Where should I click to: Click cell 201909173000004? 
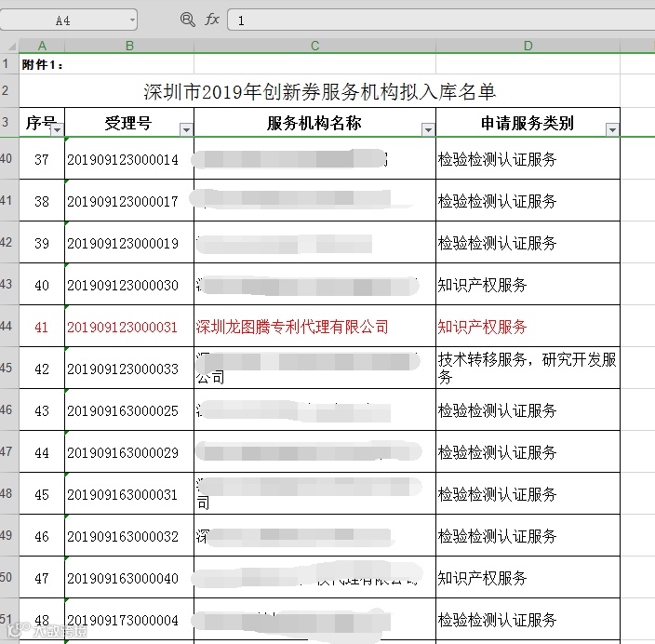click(129, 620)
